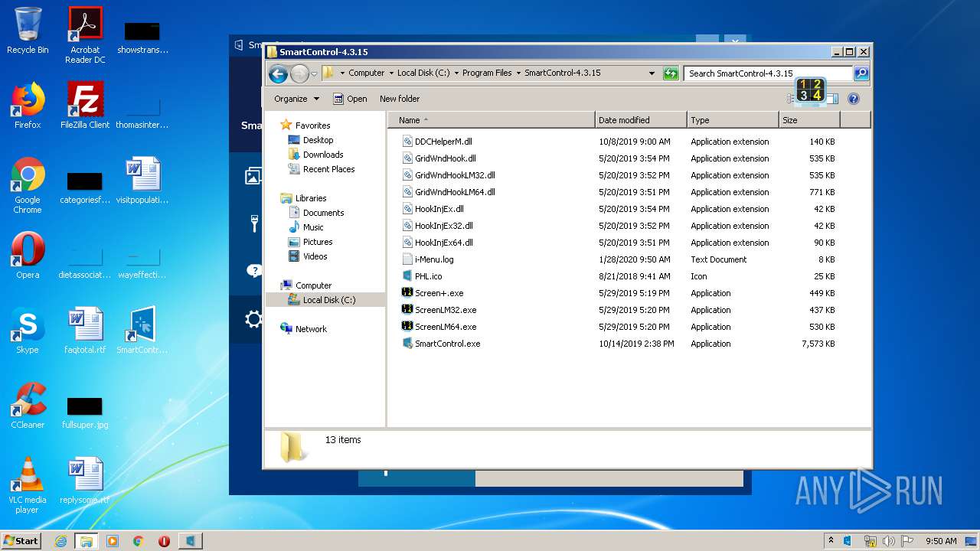Open the Organize dropdown menu
This screenshot has width=980, height=551.
[296, 99]
